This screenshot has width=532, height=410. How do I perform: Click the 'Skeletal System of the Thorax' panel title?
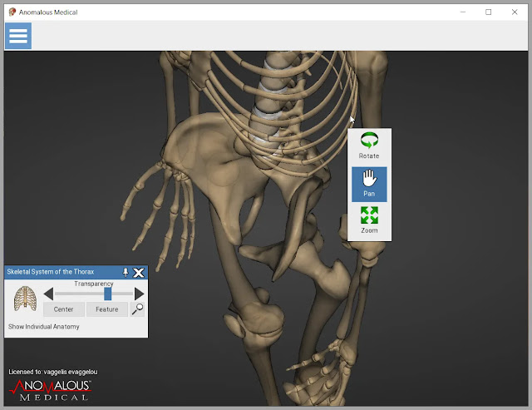[51, 272]
